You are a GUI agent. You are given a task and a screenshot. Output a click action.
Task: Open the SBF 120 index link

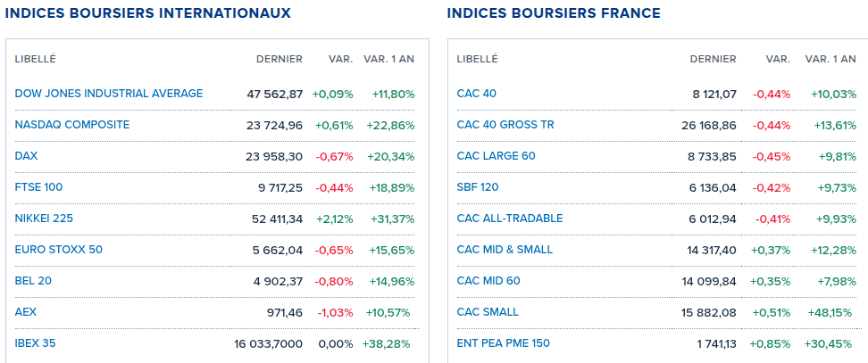[x=478, y=187]
